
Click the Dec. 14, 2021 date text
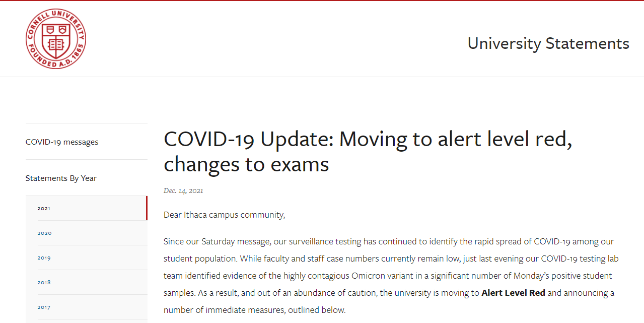click(183, 191)
